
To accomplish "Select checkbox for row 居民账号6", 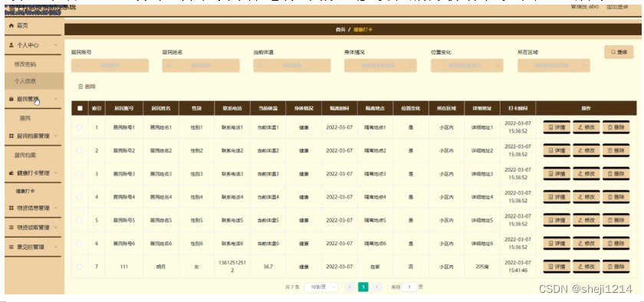I will [x=79, y=244].
